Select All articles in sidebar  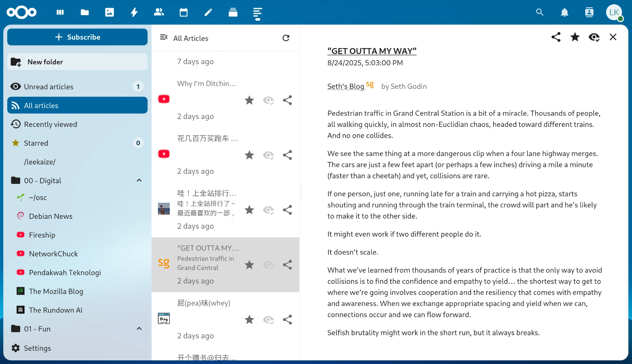pyautogui.click(x=77, y=105)
